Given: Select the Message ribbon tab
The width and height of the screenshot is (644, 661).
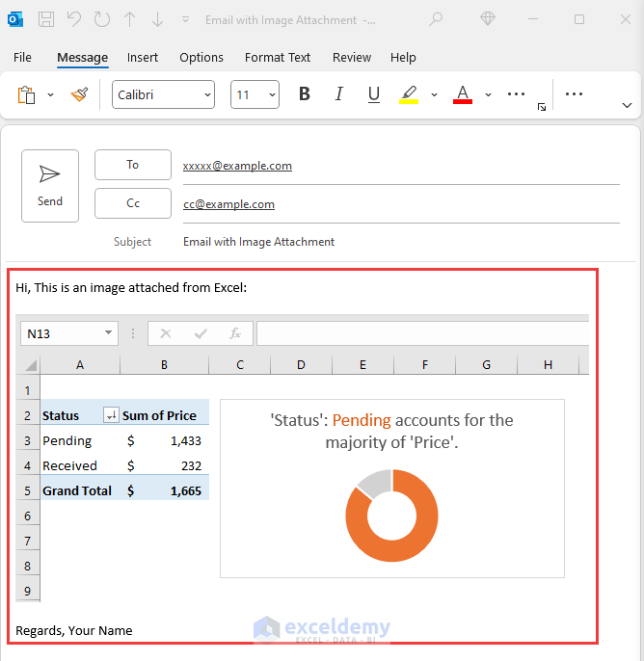Looking at the screenshot, I should click(x=83, y=58).
